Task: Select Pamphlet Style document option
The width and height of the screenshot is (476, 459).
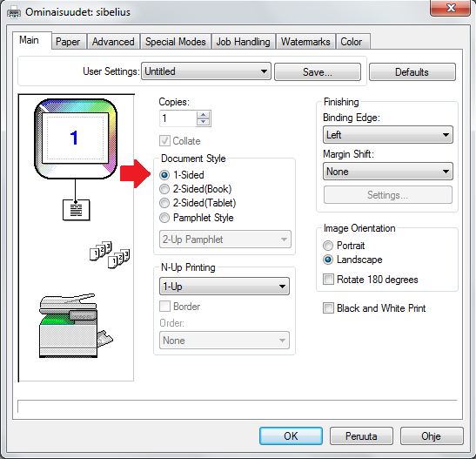Action: tap(164, 218)
